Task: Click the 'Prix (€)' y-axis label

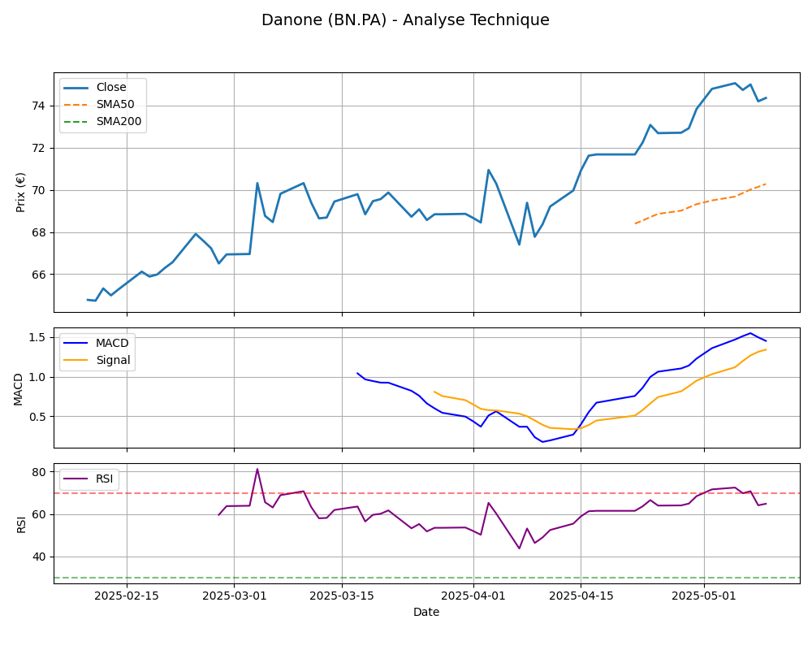Action: point(21,193)
